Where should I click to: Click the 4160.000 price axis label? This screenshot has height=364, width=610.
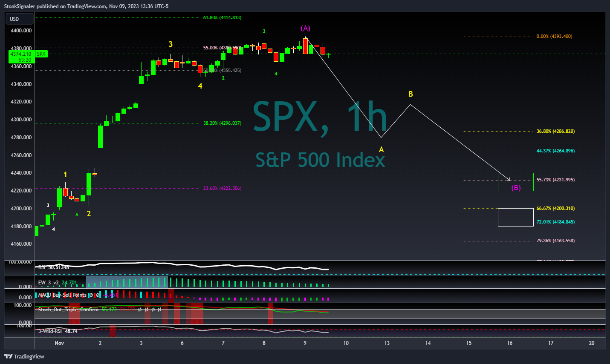[x=21, y=244]
